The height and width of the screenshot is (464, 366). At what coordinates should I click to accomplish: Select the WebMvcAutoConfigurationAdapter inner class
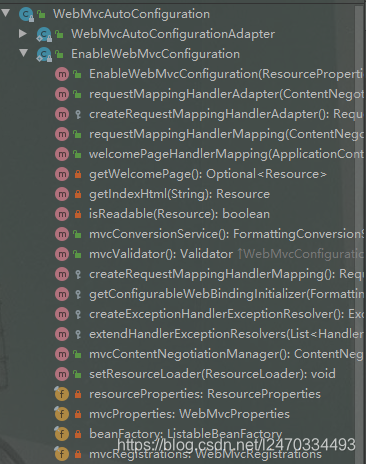pos(173,34)
